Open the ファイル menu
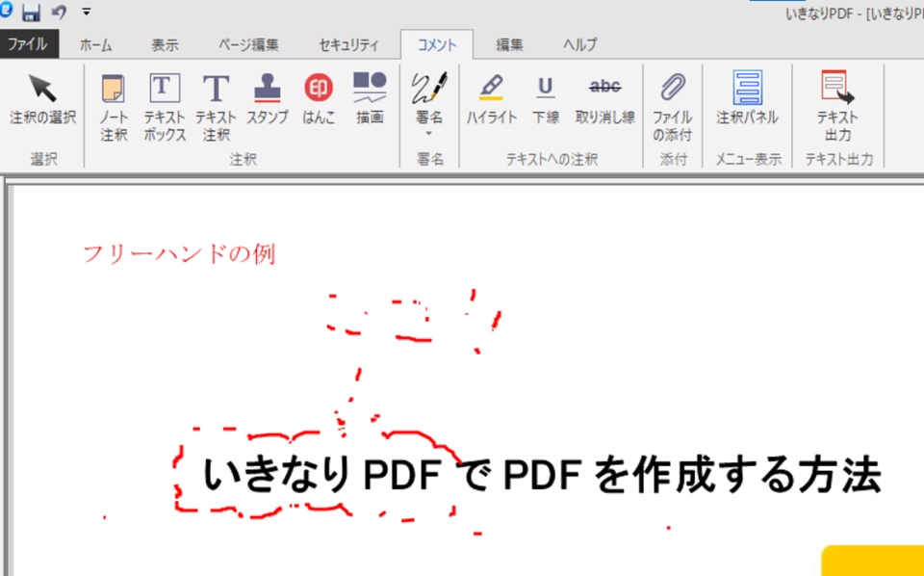924x576 pixels. point(29,44)
